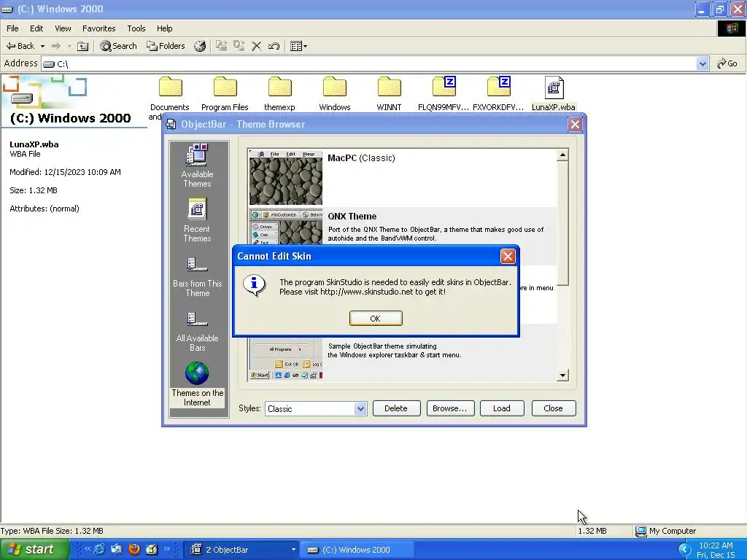Click the ObjectBar Quick Launch icon
This screenshot has width=747, height=560.
click(x=152, y=550)
